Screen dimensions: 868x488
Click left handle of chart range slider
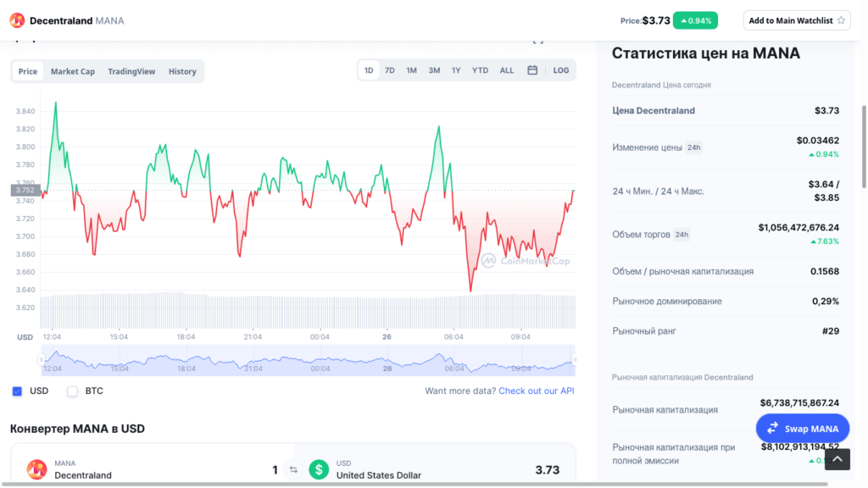tap(41, 360)
